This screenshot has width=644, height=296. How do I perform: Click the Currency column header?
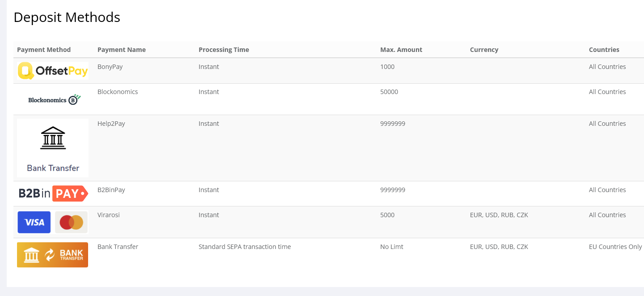coord(484,50)
